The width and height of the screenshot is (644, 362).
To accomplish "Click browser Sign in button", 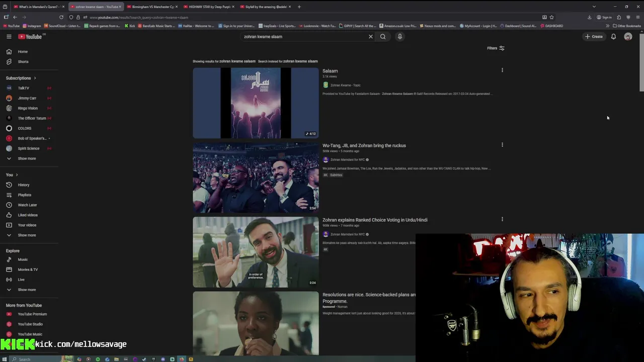I will pos(604,17).
